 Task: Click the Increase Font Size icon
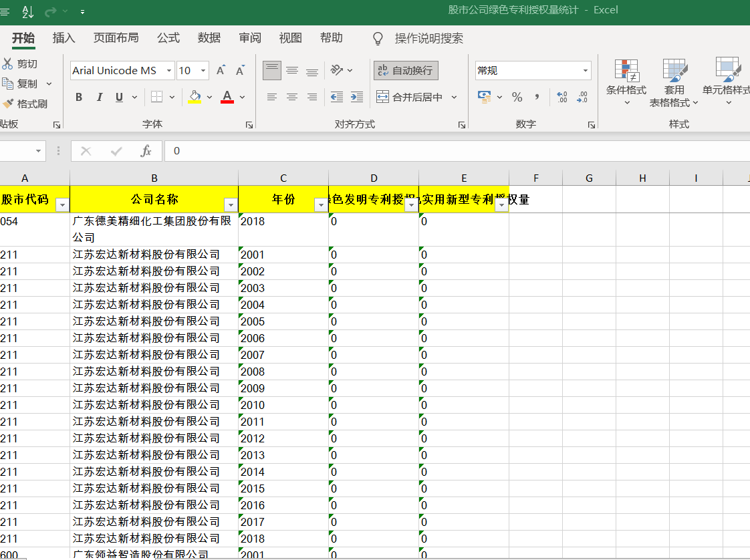[221, 70]
